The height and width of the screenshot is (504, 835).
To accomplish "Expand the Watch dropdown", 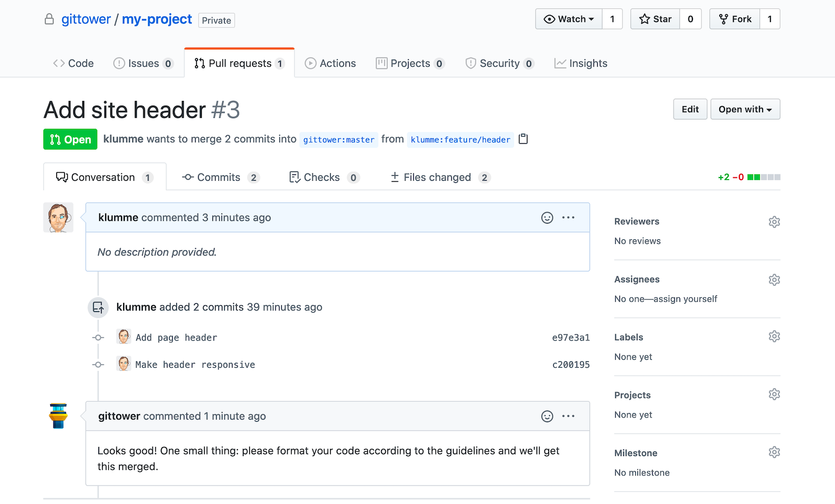I will click(569, 19).
